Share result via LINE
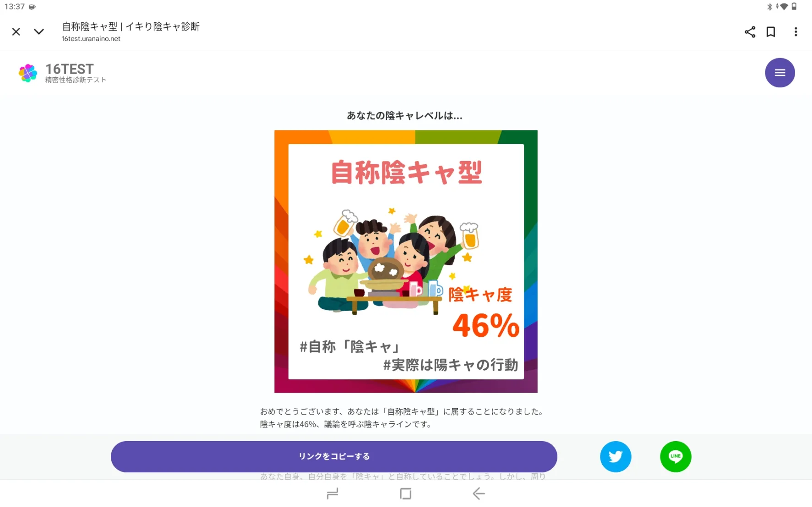 tap(676, 456)
